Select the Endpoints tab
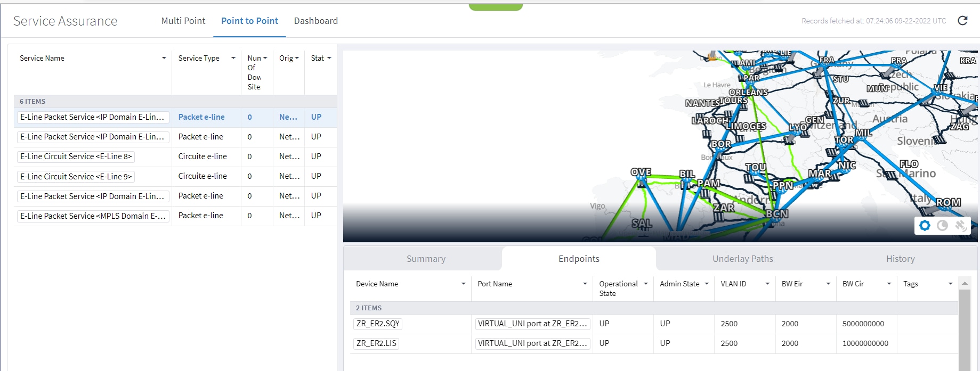The image size is (980, 371). pos(579,259)
